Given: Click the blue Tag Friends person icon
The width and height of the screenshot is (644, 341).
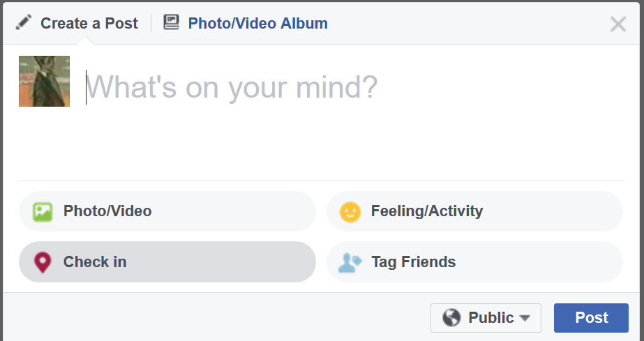Looking at the screenshot, I should (350, 262).
